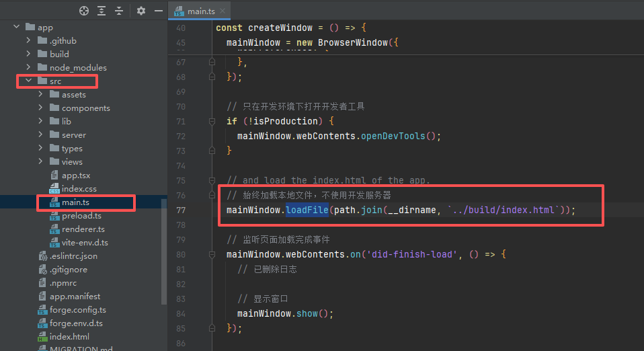Select .npmrc file
The image size is (644, 351).
click(x=63, y=283)
